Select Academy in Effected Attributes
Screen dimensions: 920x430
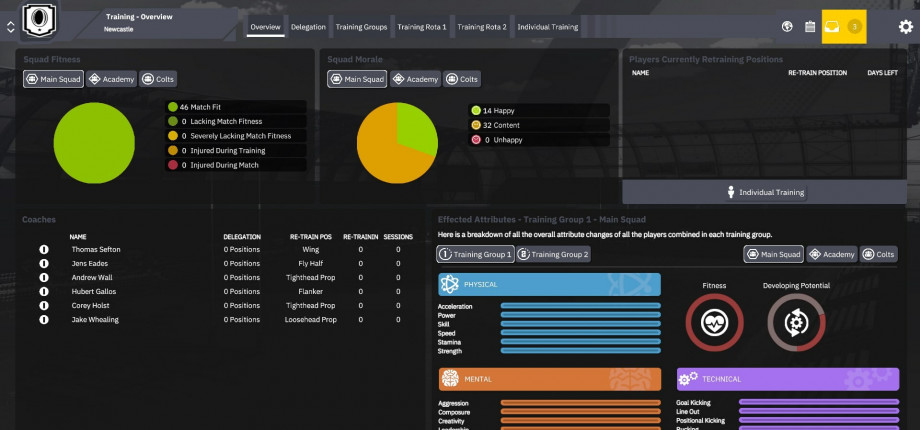tap(832, 254)
